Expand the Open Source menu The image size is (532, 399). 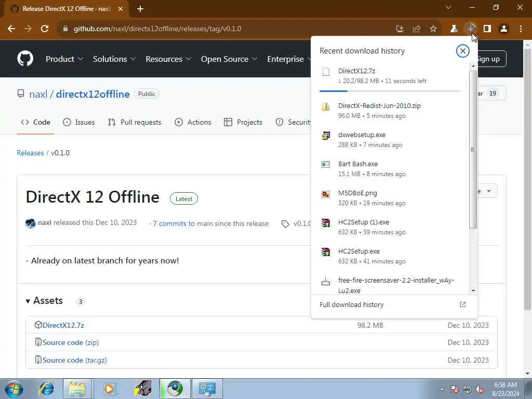tap(229, 59)
